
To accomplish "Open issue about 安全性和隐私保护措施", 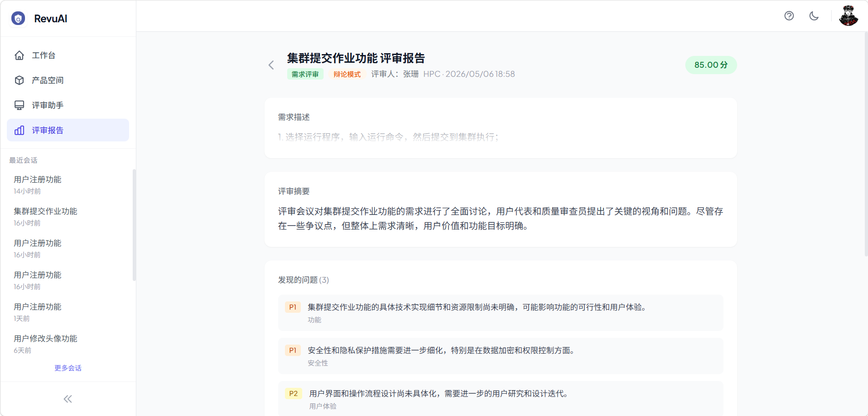I will (500, 356).
